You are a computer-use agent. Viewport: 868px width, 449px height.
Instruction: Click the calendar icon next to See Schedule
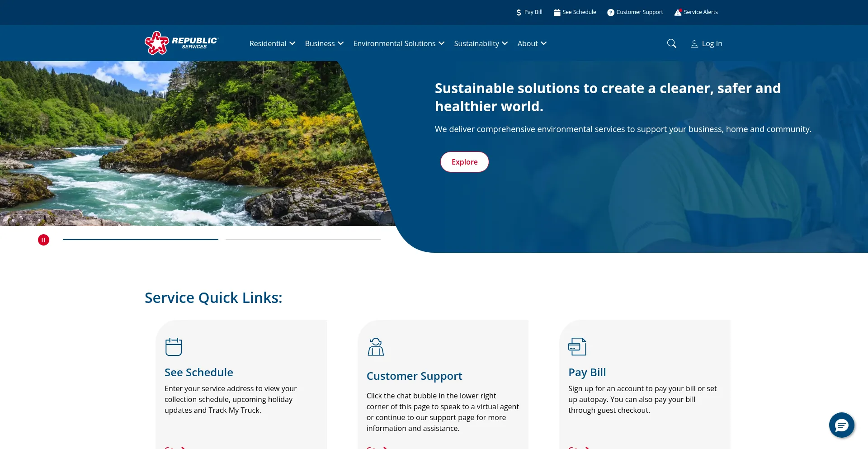tap(557, 12)
